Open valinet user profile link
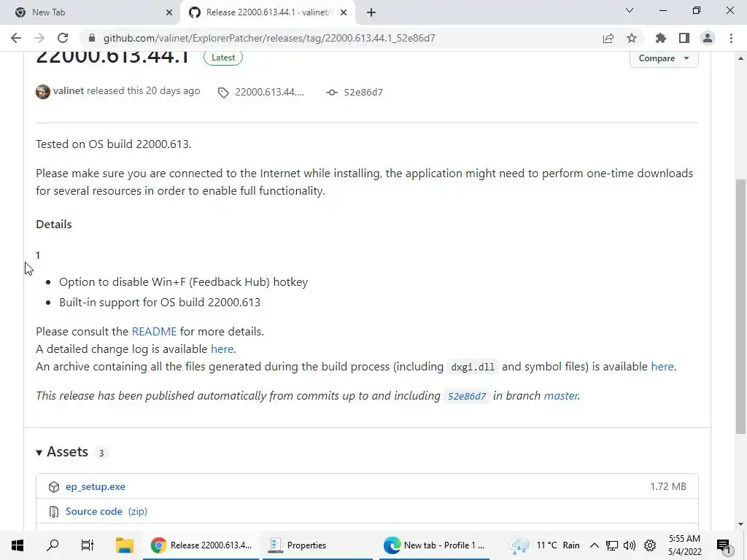Screen dimensions: 747x560 (68, 91)
